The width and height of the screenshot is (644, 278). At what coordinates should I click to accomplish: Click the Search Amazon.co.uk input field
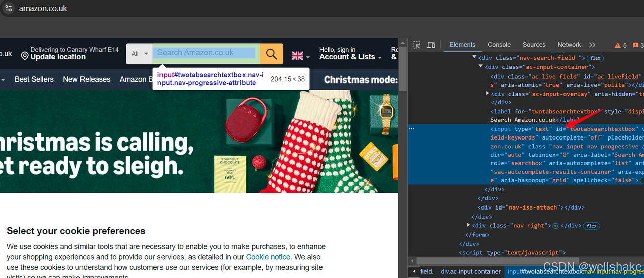[206, 54]
